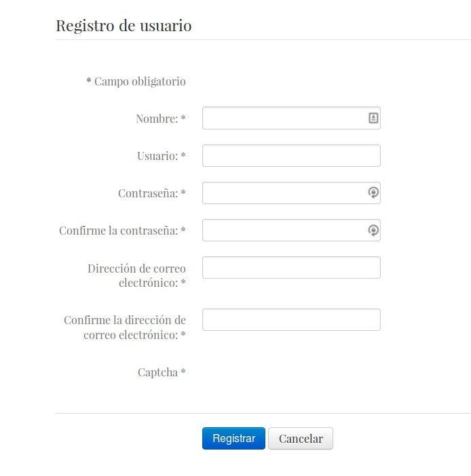Viewport: 471px width, 476px height.
Task: Focus the Usuario text input
Action: [x=291, y=156]
